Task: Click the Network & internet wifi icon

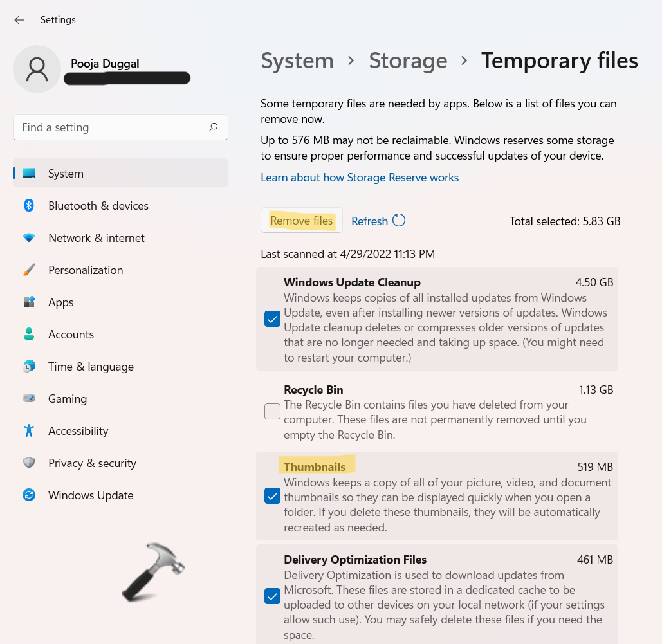Action: [29, 238]
